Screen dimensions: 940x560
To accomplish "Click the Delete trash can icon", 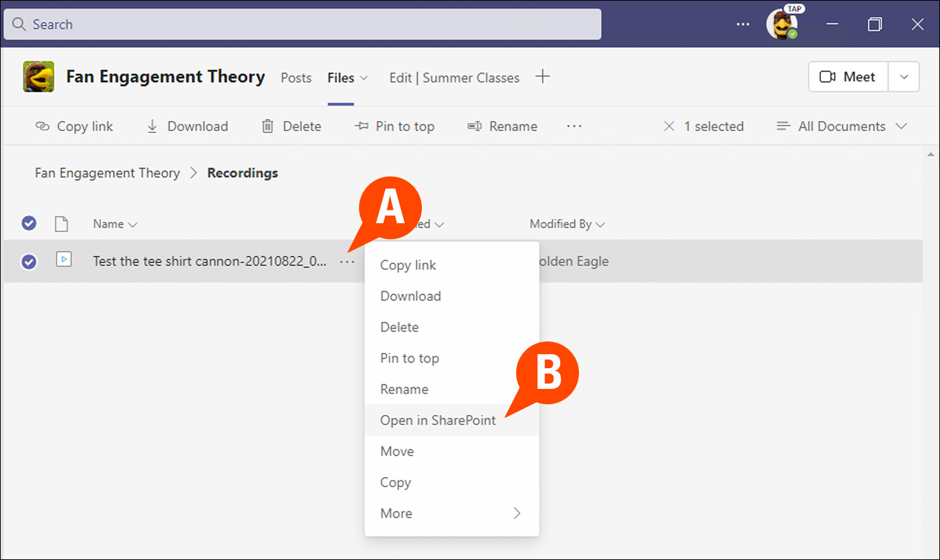I will pos(267,126).
